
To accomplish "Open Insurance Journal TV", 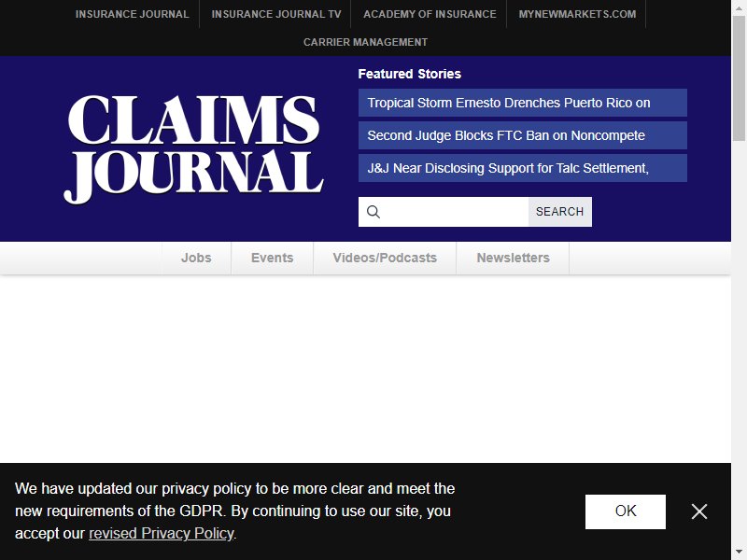I will pos(276,14).
